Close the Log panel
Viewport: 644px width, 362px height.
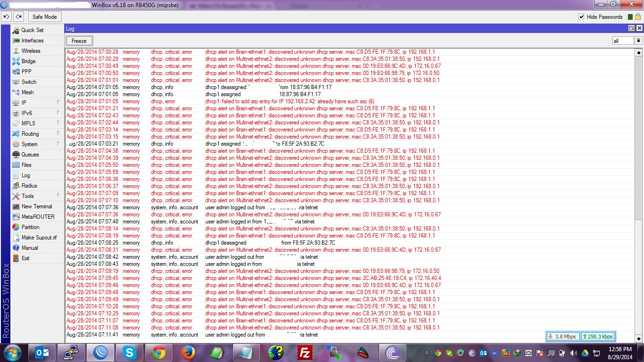point(639,28)
